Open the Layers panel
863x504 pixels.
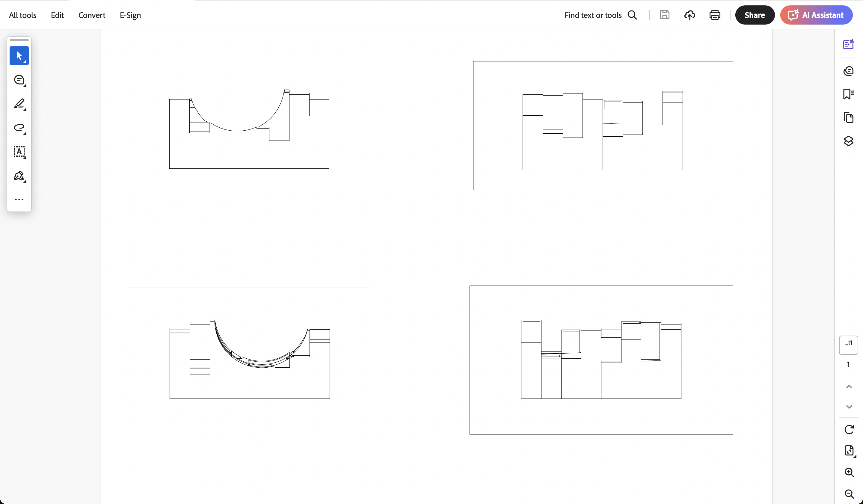[x=849, y=141]
